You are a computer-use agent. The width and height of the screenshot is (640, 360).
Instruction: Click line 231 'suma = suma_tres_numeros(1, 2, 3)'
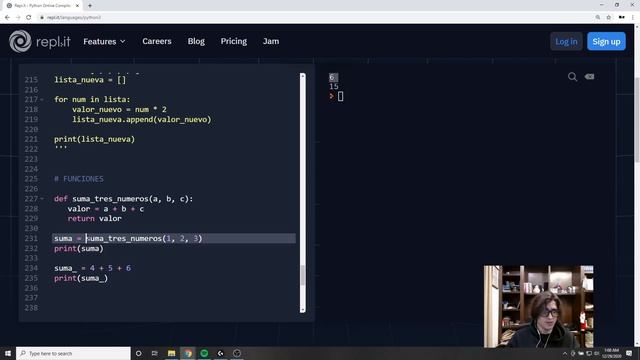click(128, 238)
